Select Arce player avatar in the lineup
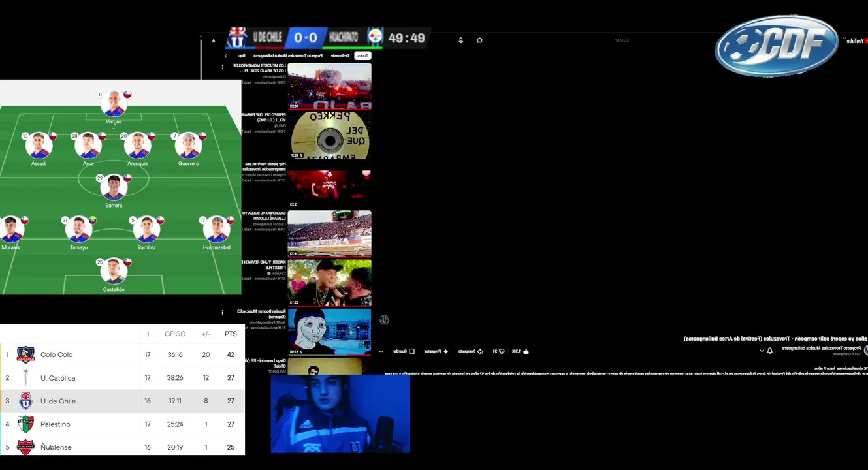This screenshot has height=470, width=868. click(88, 146)
